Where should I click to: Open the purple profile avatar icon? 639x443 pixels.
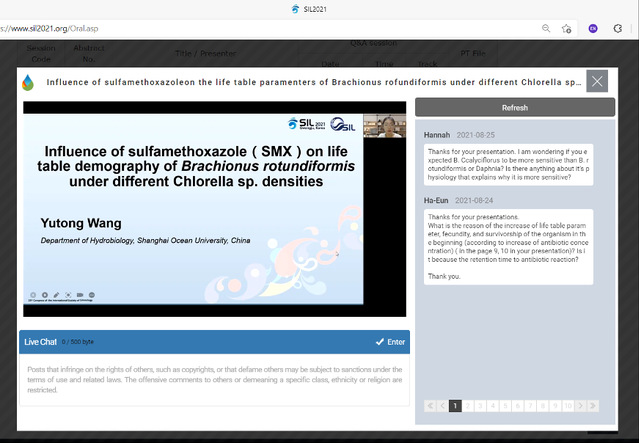coord(594,29)
